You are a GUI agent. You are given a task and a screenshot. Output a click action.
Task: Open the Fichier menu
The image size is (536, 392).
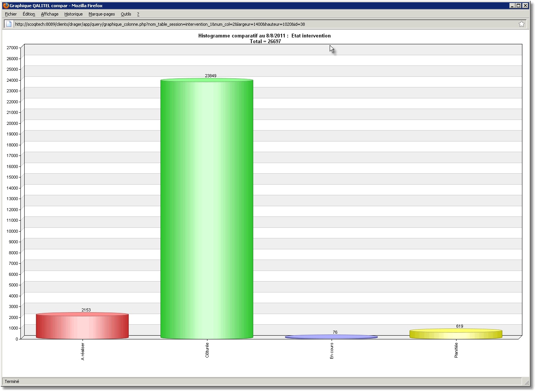coord(11,14)
